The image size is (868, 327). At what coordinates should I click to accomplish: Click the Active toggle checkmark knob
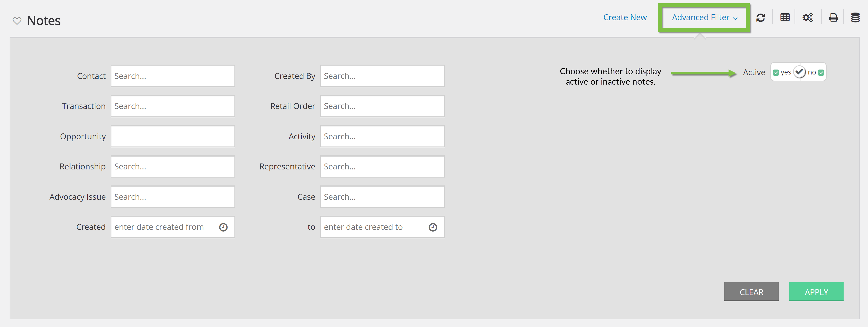point(799,72)
